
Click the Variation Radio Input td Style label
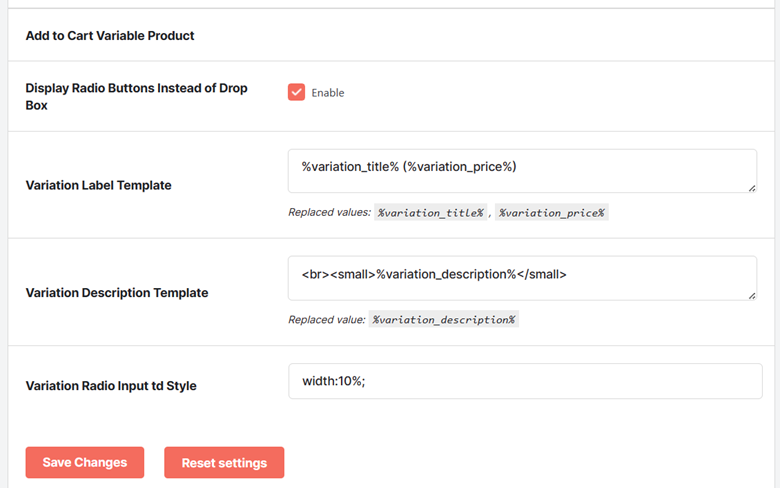pos(111,386)
